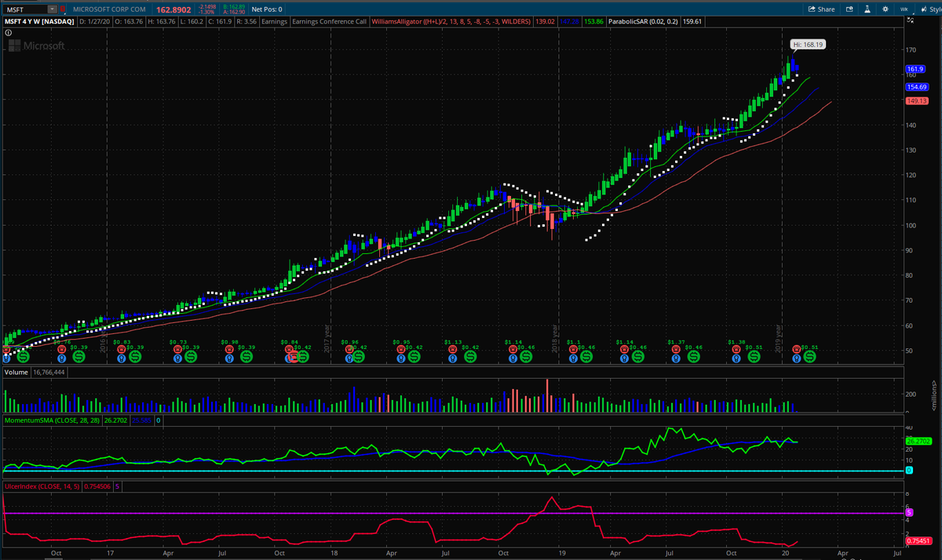Click the 20 year label on time axis
The width and height of the screenshot is (942, 560).
point(787,553)
